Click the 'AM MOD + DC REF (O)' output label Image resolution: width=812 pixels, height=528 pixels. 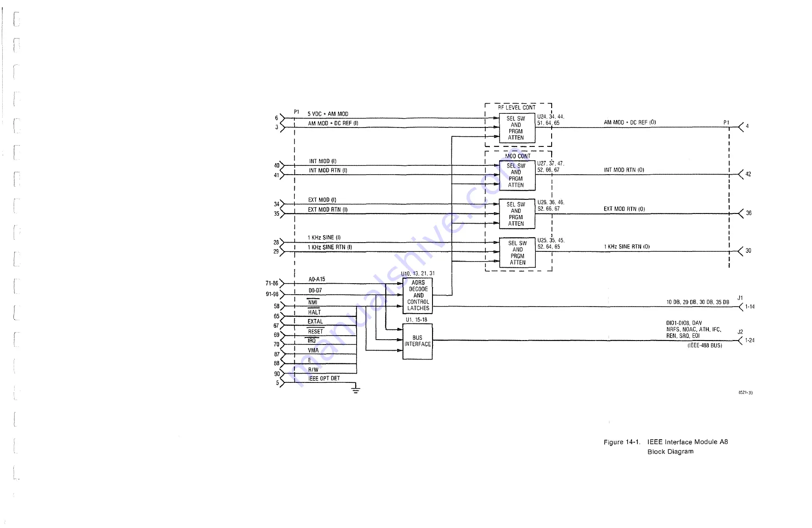pos(630,122)
